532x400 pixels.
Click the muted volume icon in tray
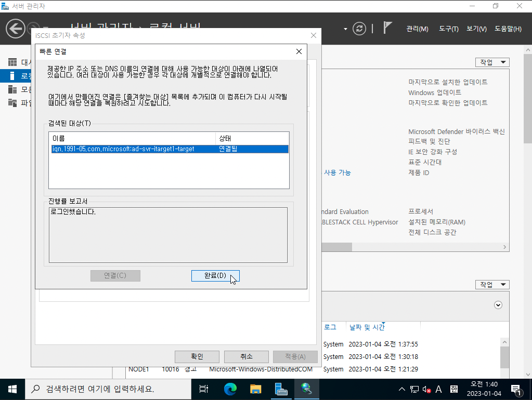(426, 389)
